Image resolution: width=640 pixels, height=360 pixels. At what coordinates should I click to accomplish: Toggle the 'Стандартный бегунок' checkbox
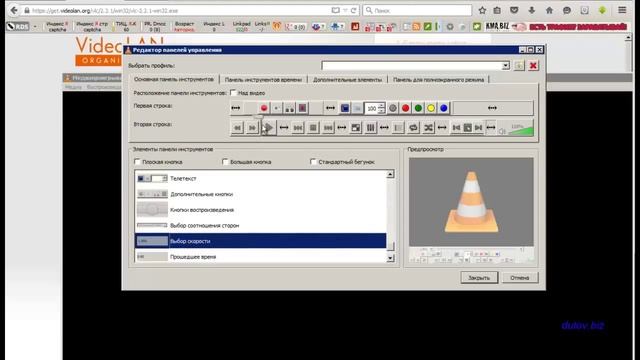pyautogui.click(x=313, y=162)
